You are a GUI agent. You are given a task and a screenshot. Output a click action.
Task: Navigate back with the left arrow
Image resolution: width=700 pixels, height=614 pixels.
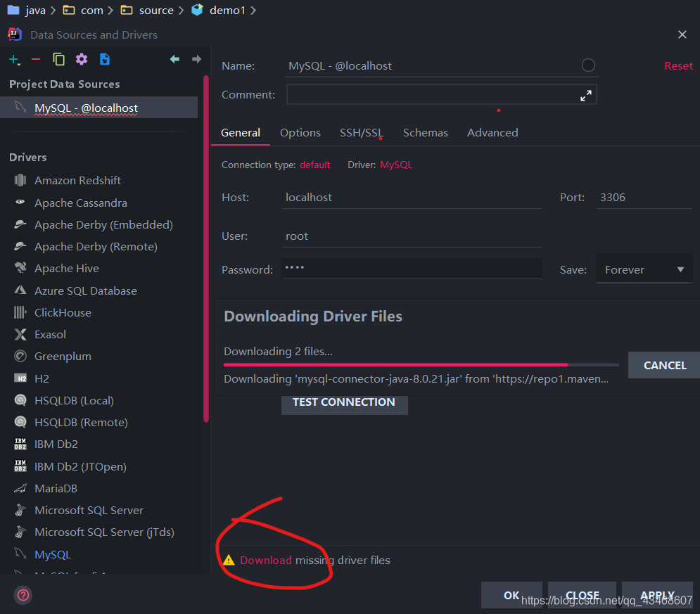(174, 59)
